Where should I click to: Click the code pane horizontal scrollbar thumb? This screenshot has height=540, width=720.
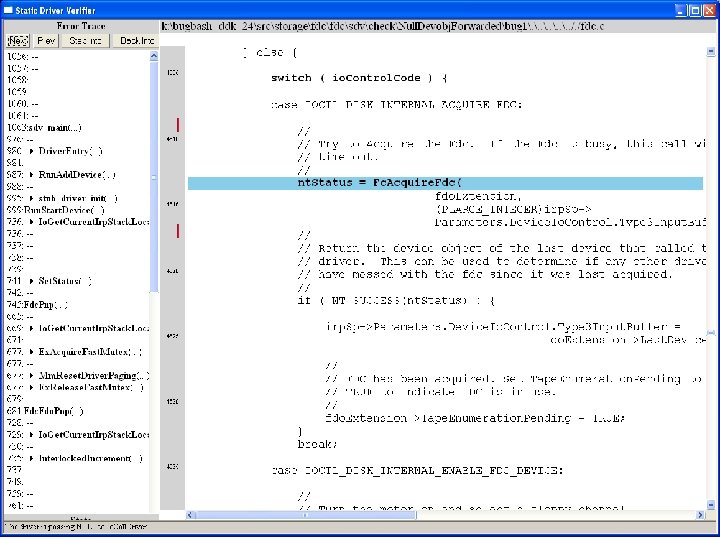[307, 515]
